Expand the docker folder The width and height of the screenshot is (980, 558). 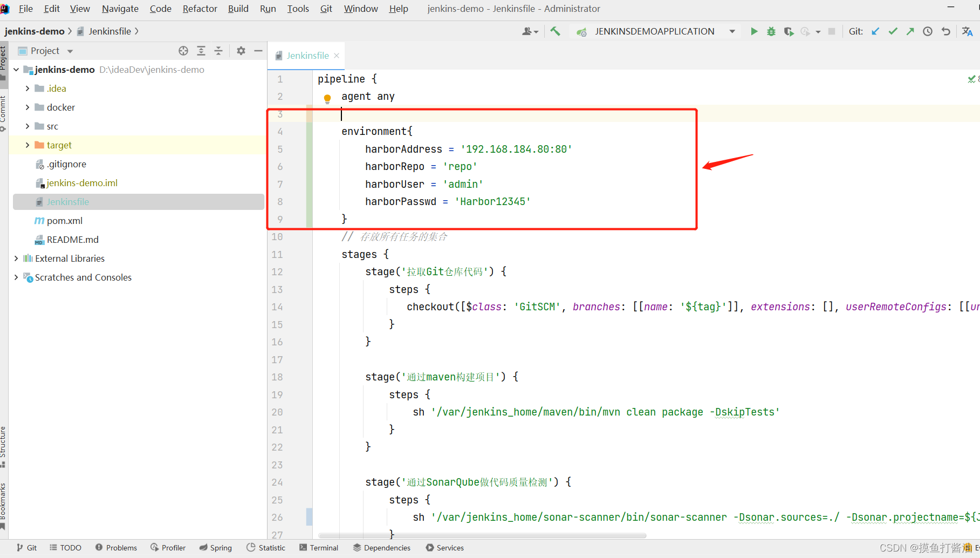28,107
